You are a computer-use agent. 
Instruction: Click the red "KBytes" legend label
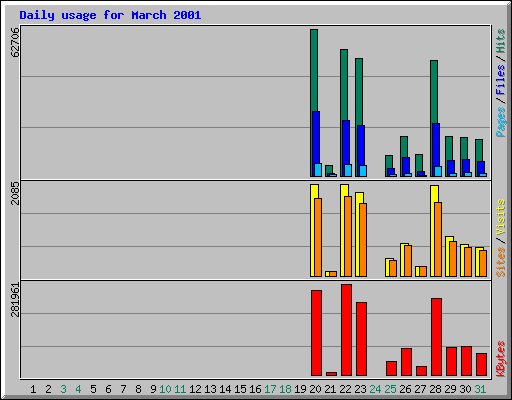[x=500, y=359]
